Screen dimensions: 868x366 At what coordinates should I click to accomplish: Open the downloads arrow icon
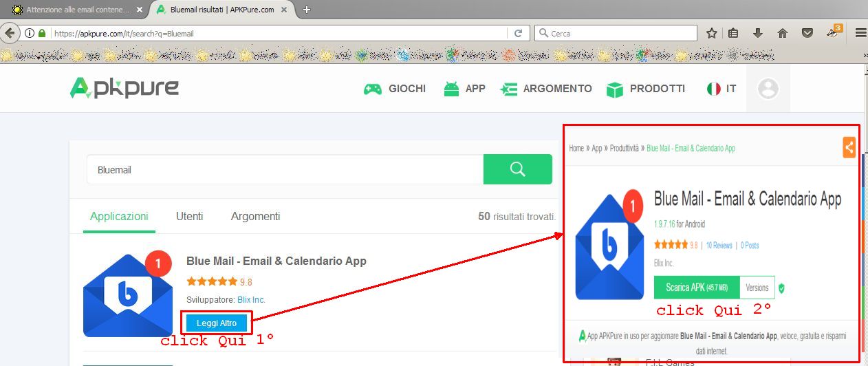(758, 33)
